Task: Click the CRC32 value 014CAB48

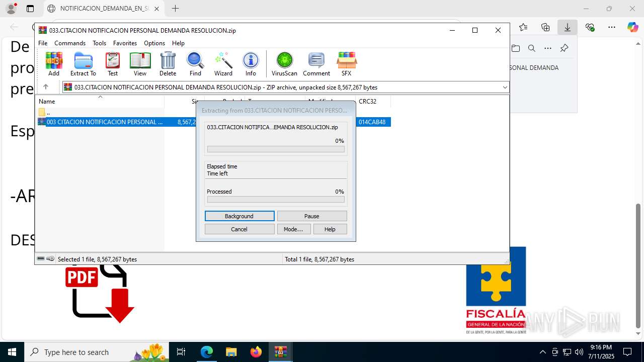Action: (372, 122)
